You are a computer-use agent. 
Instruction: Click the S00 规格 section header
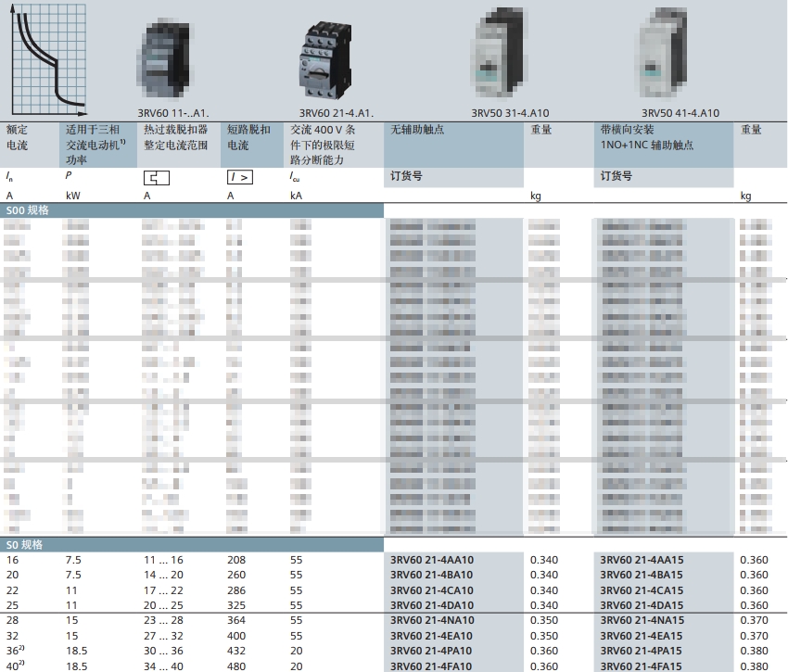(192, 210)
